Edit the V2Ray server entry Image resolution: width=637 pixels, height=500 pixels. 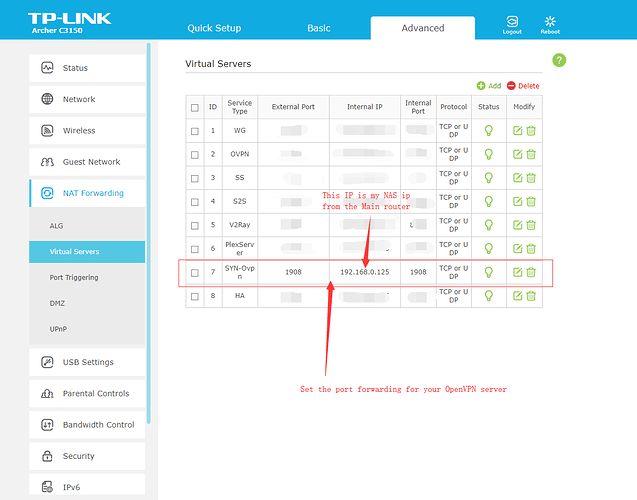coord(518,224)
